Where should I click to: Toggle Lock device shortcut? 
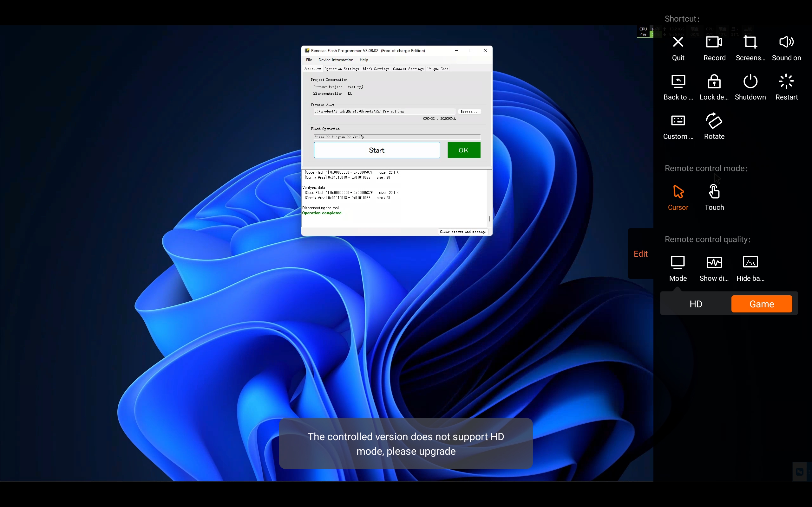tap(714, 86)
